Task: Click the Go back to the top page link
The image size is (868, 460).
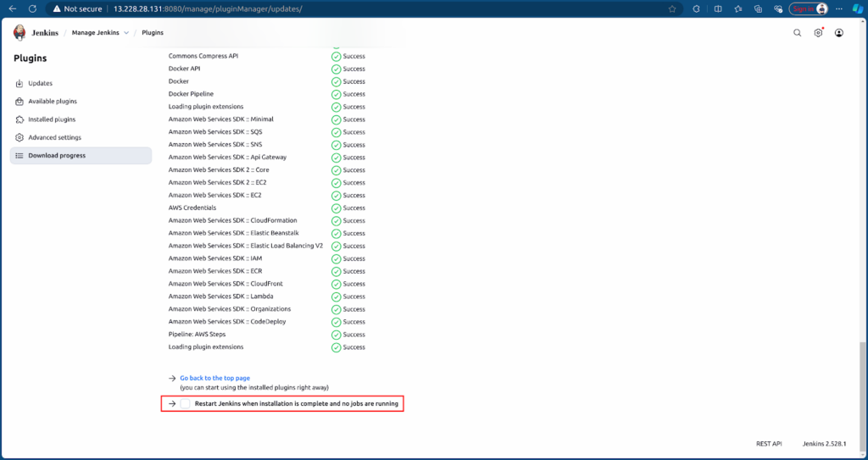Action: point(214,378)
